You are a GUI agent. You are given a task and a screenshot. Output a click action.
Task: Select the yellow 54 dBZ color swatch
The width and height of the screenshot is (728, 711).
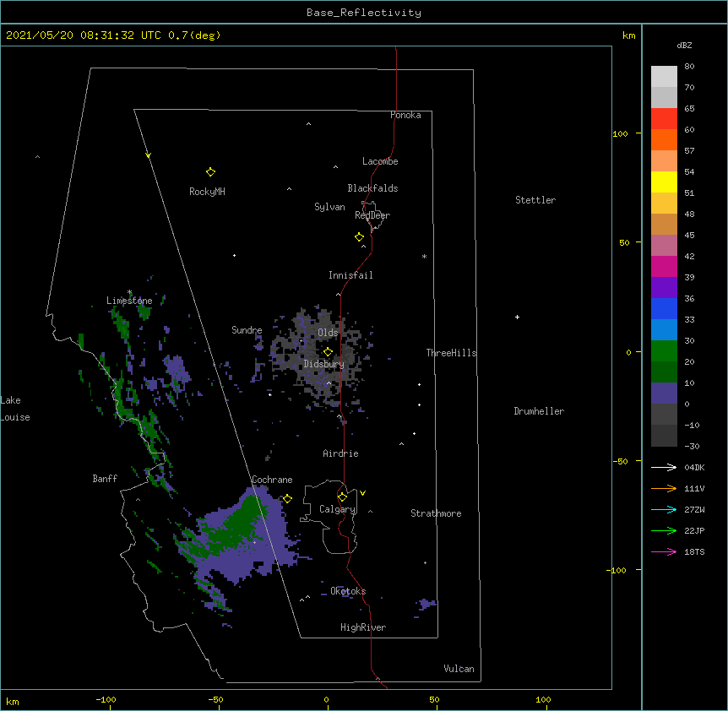click(664, 182)
